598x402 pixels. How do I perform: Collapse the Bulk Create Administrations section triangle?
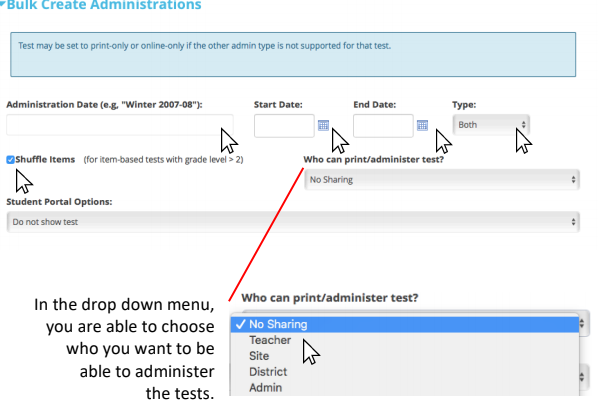click(3, 4)
